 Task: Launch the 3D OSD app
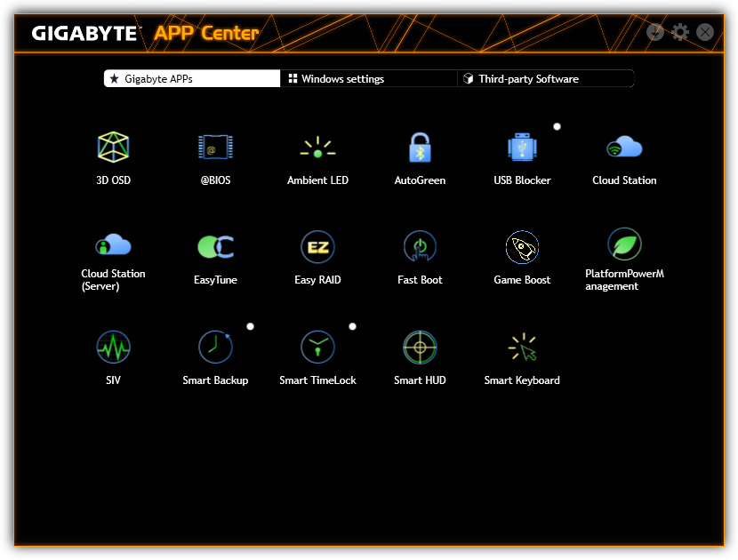point(113,148)
